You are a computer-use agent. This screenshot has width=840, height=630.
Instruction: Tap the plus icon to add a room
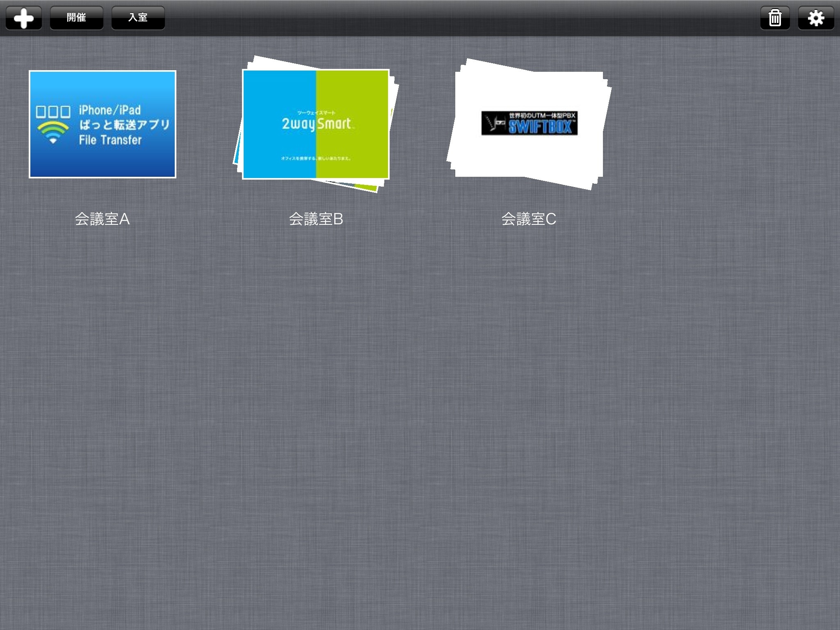point(24,18)
